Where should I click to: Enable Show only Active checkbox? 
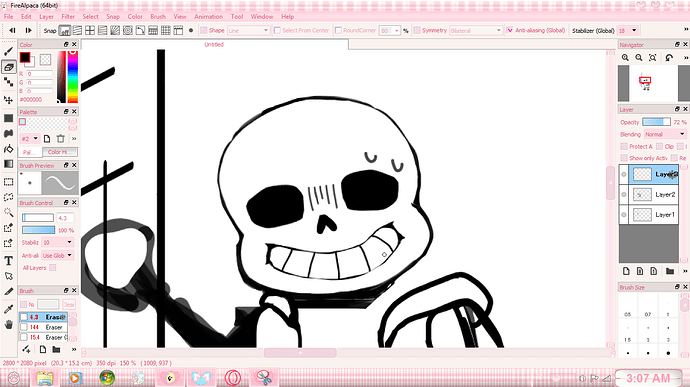pyautogui.click(x=624, y=158)
